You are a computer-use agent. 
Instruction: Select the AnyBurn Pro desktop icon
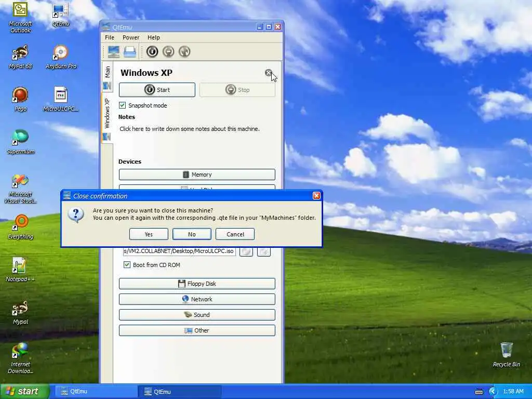(61, 57)
